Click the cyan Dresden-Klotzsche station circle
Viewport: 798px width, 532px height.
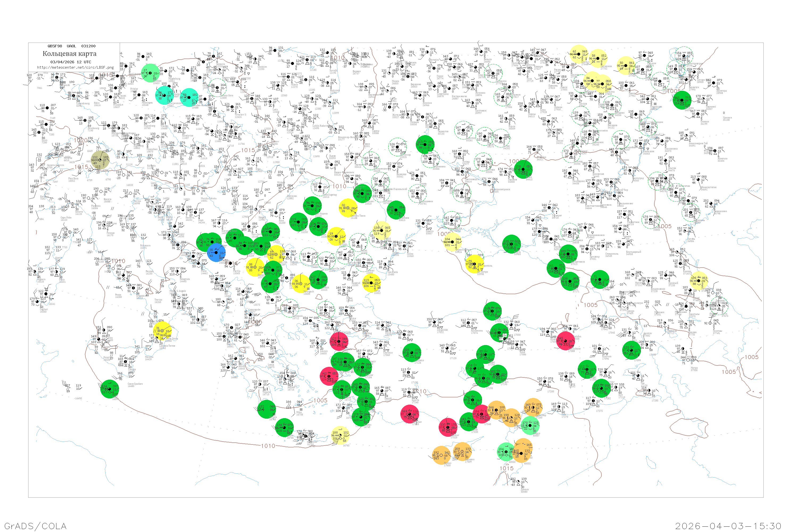(189, 98)
